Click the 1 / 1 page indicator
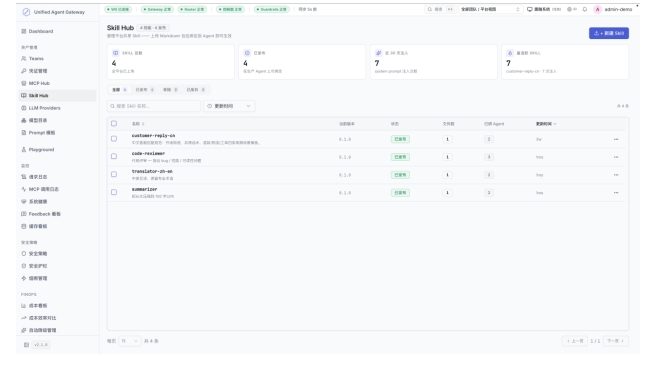The image size is (650, 372). pos(595,341)
